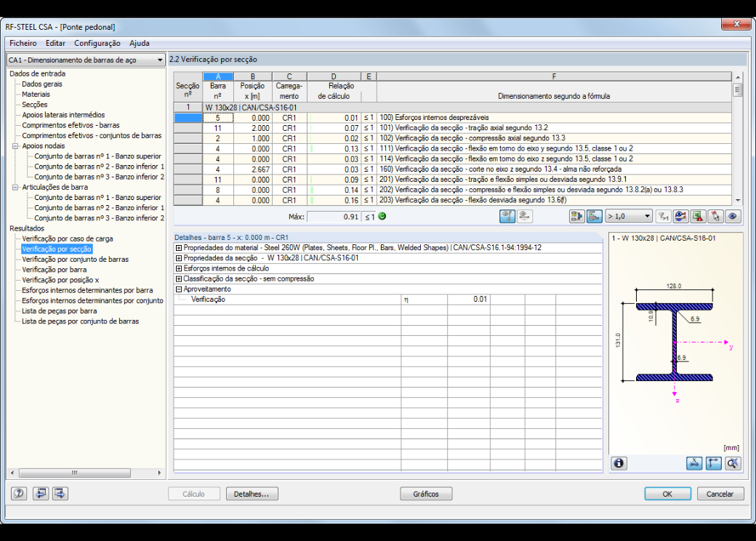
Task: Select Verificação por caso de carga
Action: tap(68, 239)
